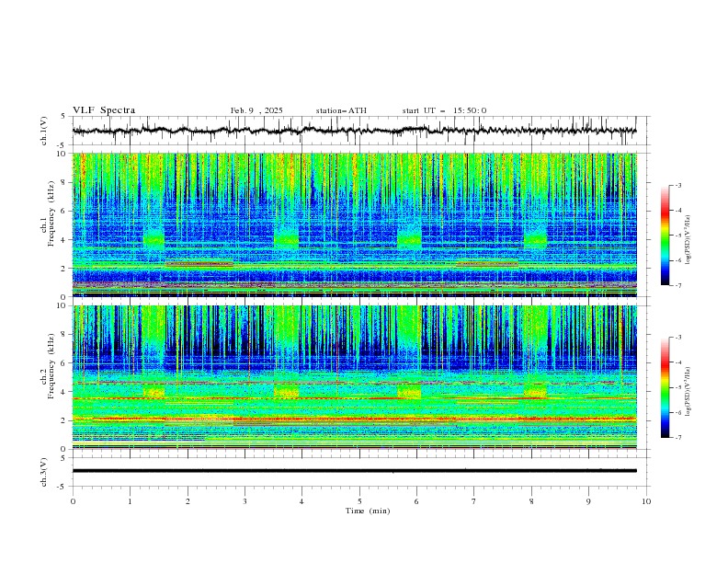Click the ch.2 colorbar '-7' tick value

[x=677, y=438]
